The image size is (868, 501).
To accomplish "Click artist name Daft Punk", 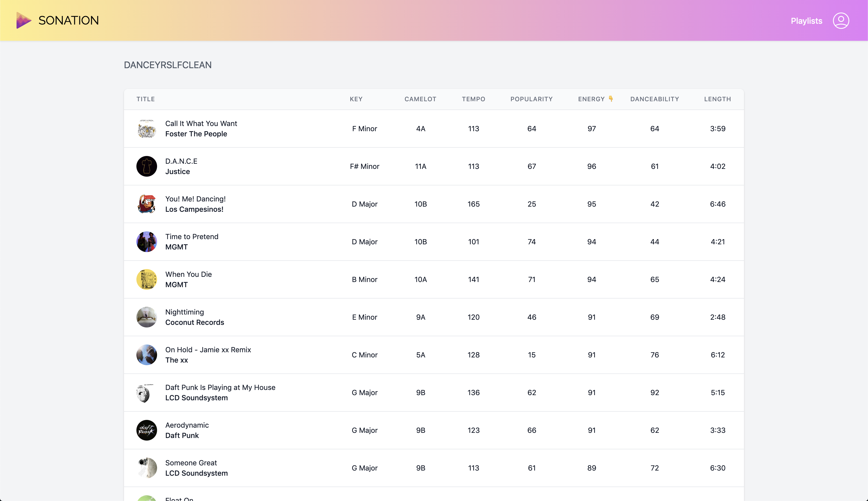I will [x=182, y=435].
